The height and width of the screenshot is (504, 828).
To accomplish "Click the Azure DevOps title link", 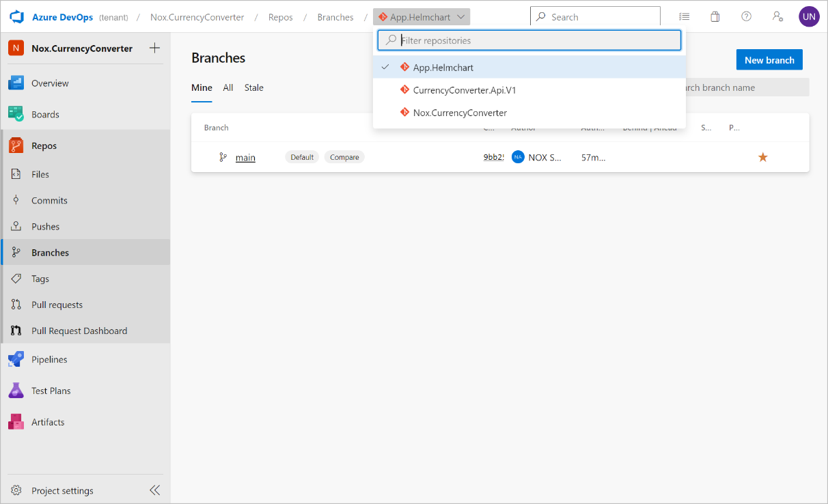I will (62, 17).
